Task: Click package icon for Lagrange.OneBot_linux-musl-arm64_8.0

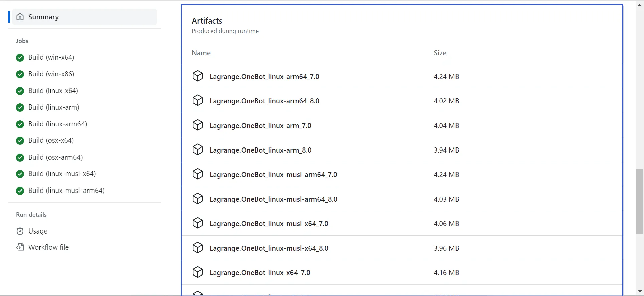Action: 198,199
